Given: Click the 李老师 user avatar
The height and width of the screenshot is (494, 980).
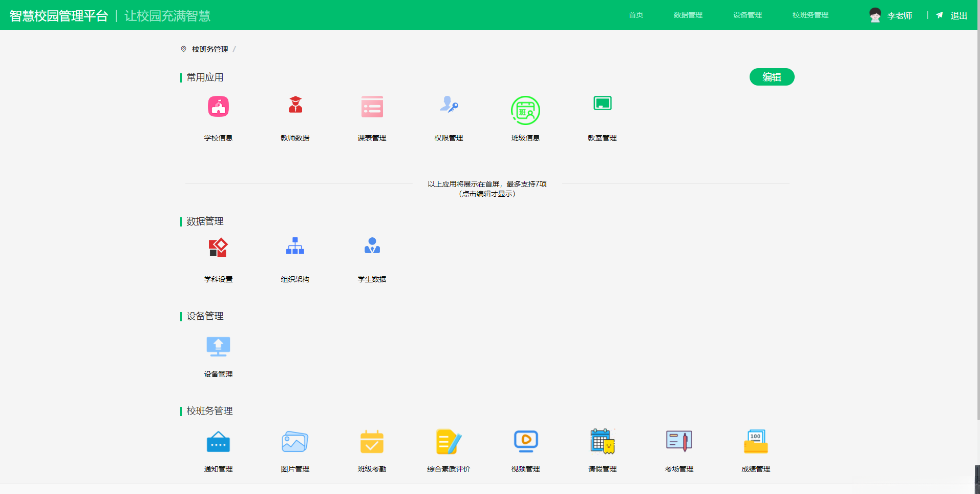Looking at the screenshot, I should [x=875, y=15].
